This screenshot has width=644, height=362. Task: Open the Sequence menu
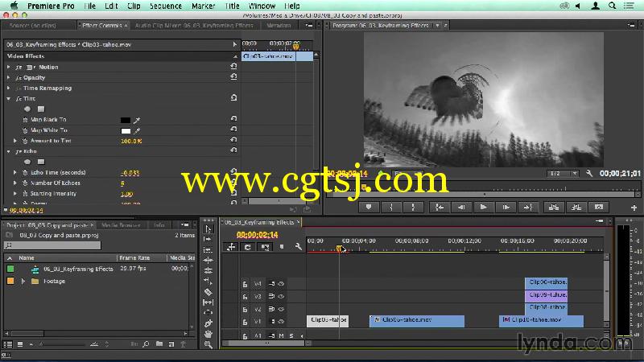[166, 6]
